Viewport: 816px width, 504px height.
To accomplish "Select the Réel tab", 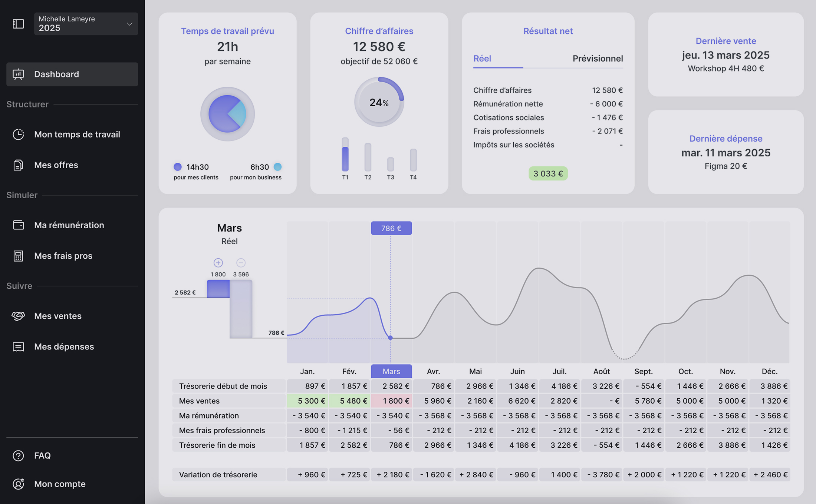I will (x=482, y=59).
